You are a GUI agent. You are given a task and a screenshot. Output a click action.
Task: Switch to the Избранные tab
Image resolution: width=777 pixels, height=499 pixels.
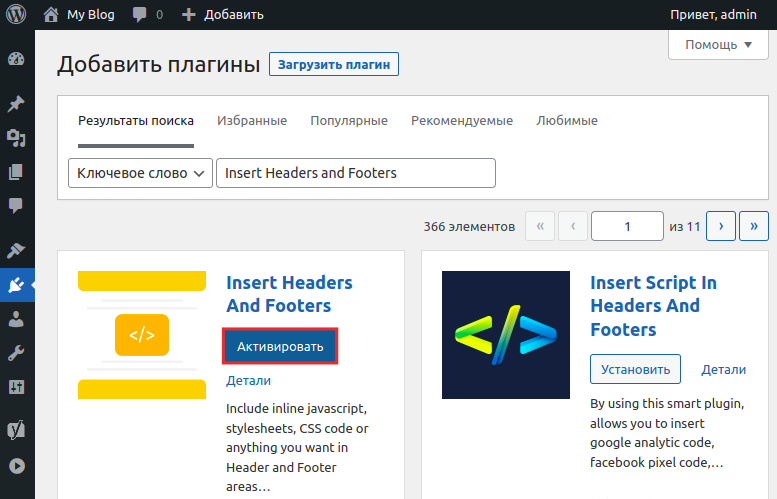252,120
